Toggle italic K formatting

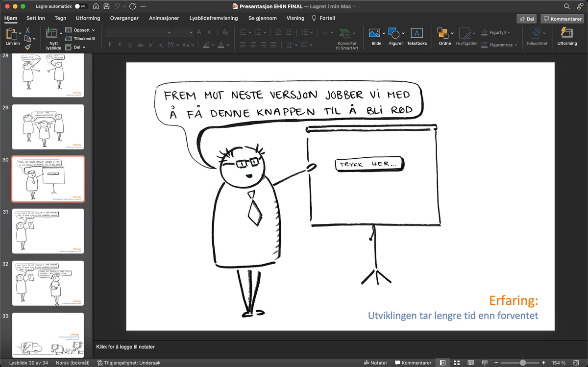point(120,45)
